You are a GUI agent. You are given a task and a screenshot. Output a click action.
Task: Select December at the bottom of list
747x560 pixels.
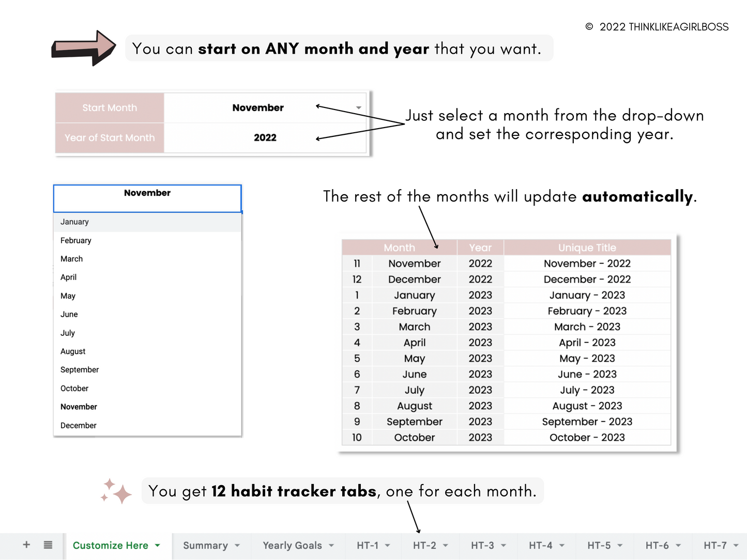[x=79, y=426]
